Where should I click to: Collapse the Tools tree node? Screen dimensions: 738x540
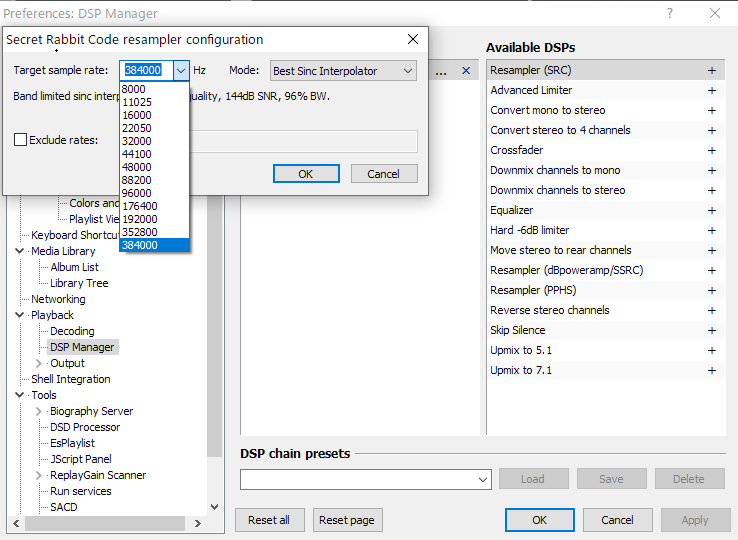20,395
